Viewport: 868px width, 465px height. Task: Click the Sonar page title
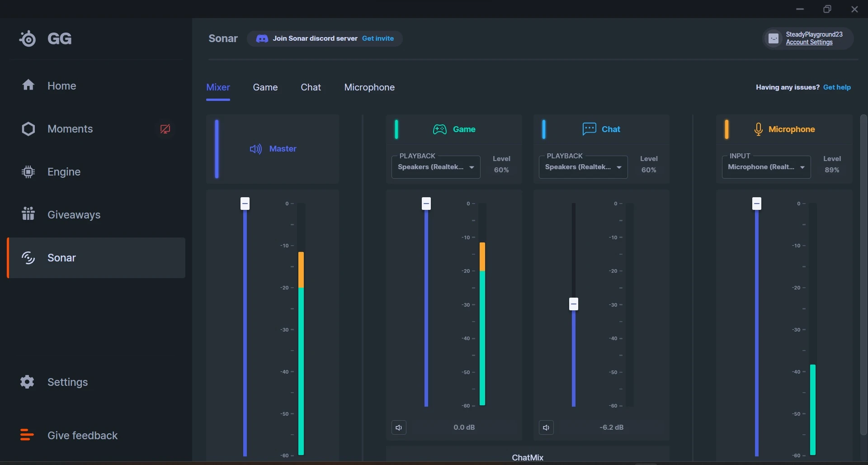(x=223, y=38)
